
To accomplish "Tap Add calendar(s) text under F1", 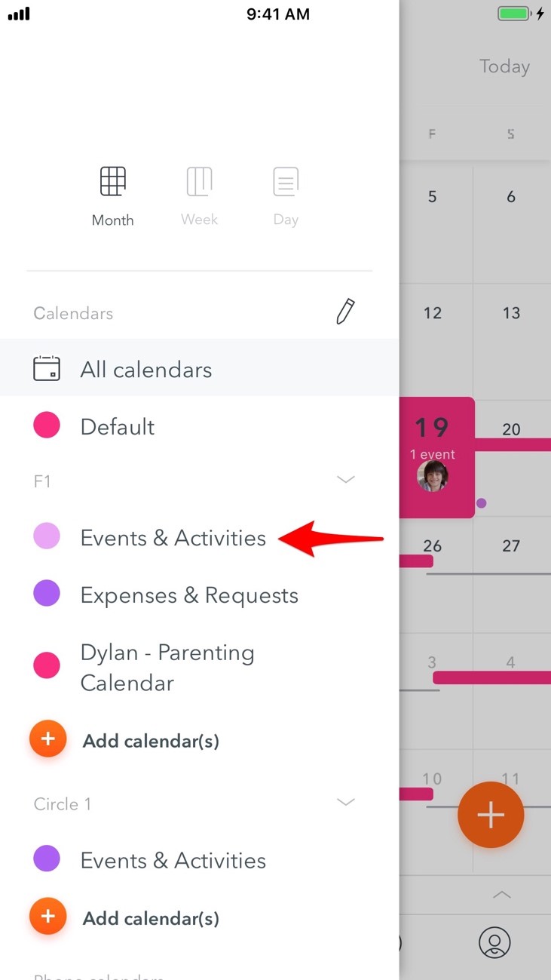I will [x=151, y=741].
